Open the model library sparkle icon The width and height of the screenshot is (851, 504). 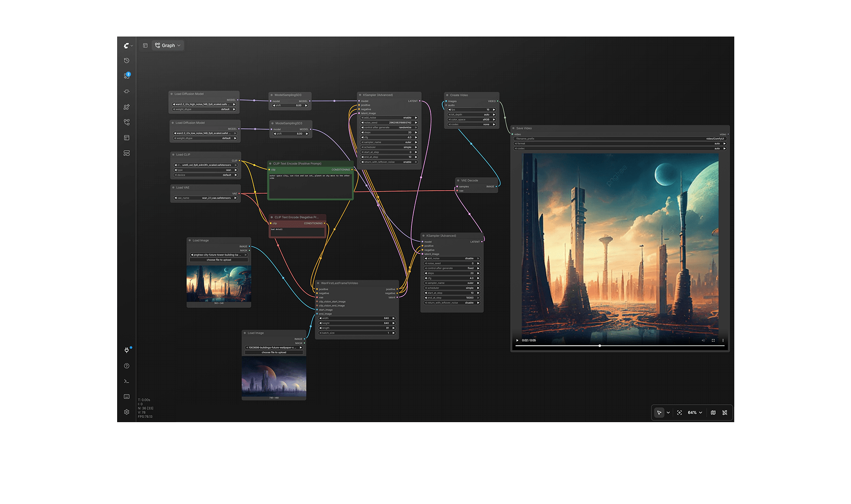[126, 107]
